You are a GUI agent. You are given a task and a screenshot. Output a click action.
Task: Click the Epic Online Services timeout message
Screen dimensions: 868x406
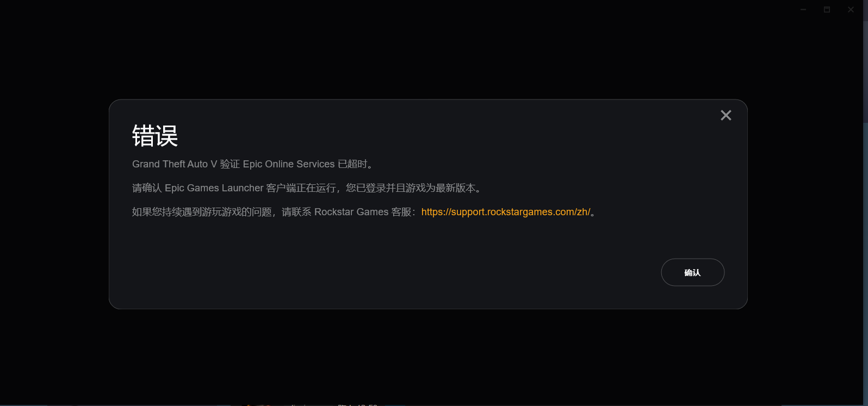click(x=252, y=164)
